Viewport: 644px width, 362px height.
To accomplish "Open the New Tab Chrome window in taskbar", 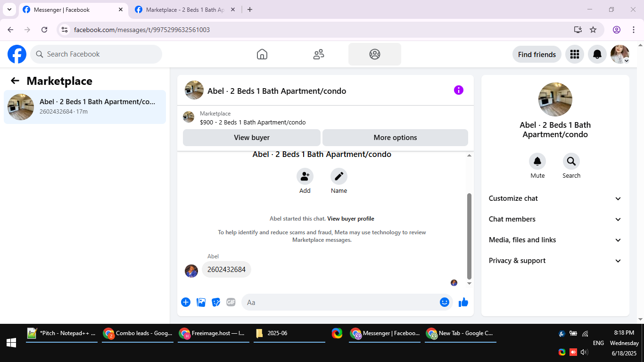I will pyautogui.click(x=461, y=333).
